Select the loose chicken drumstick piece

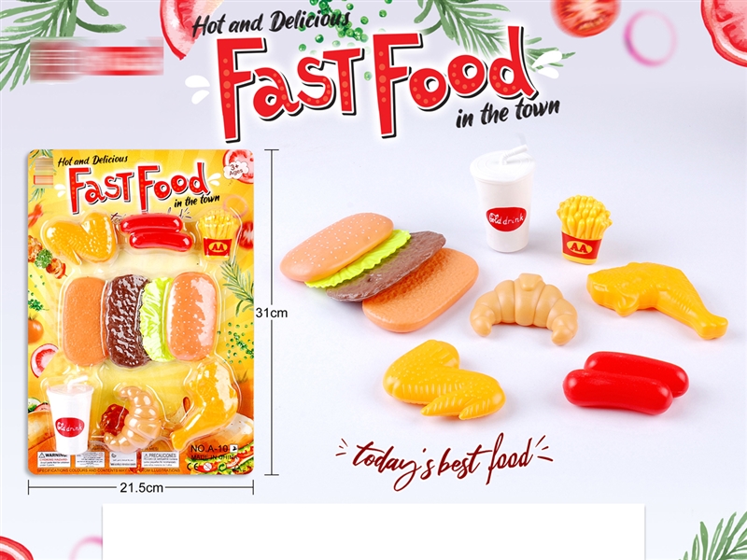[656, 299]
